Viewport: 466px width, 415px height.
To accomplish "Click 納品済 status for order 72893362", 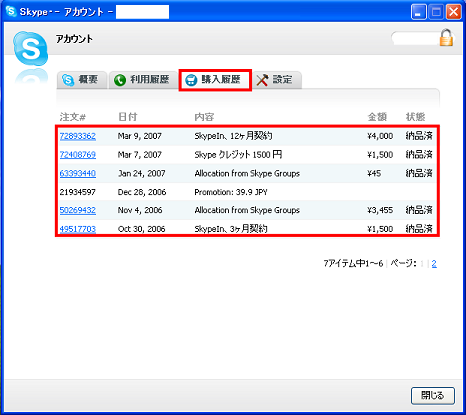I will click(x=419, y=136).
